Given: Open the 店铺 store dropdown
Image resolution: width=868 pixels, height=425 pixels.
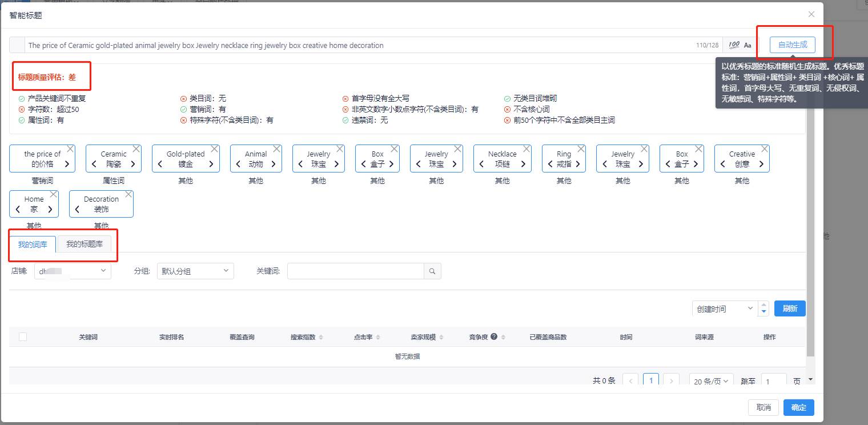Looking at the screenshot, I should pyautogui.click(x=73, y=271).
